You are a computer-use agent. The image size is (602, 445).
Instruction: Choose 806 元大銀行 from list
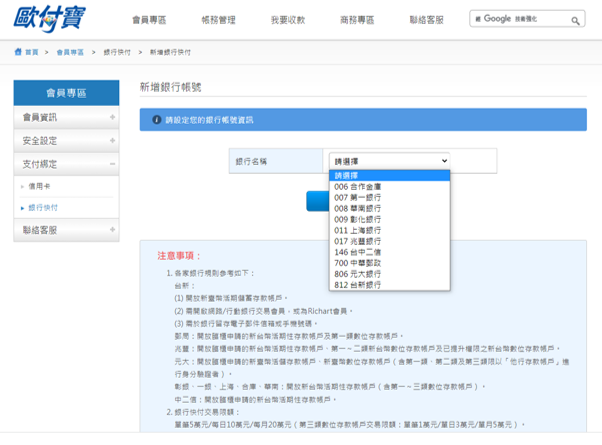[x=389, y=274]
